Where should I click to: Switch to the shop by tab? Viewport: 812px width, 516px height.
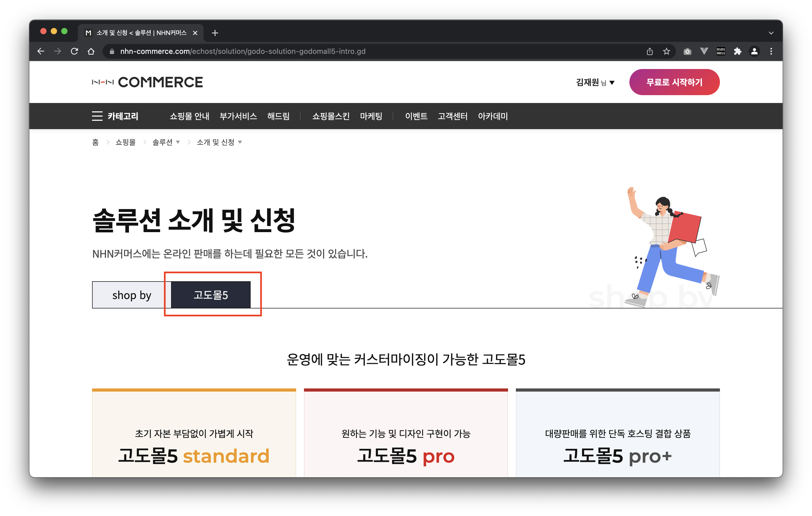point(132,295)
